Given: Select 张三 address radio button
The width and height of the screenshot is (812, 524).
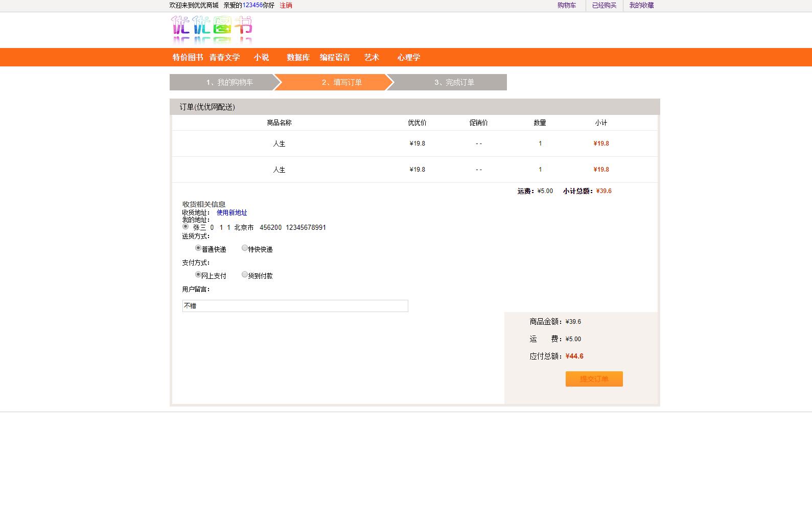Looking at the screenshot, I should 185,226.
